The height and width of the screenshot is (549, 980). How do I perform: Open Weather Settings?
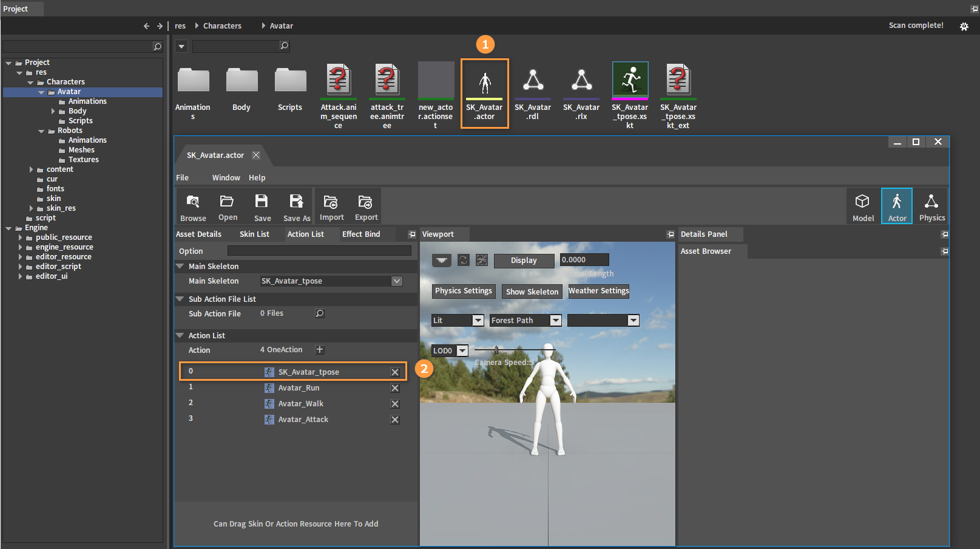598,291
